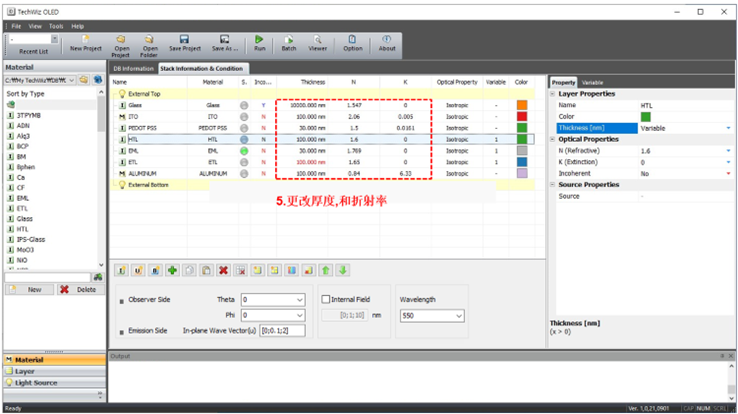This screenshot has width=738, height=414.
Task: Switch to the DB Information tab
Action: [x=133, y=69]
